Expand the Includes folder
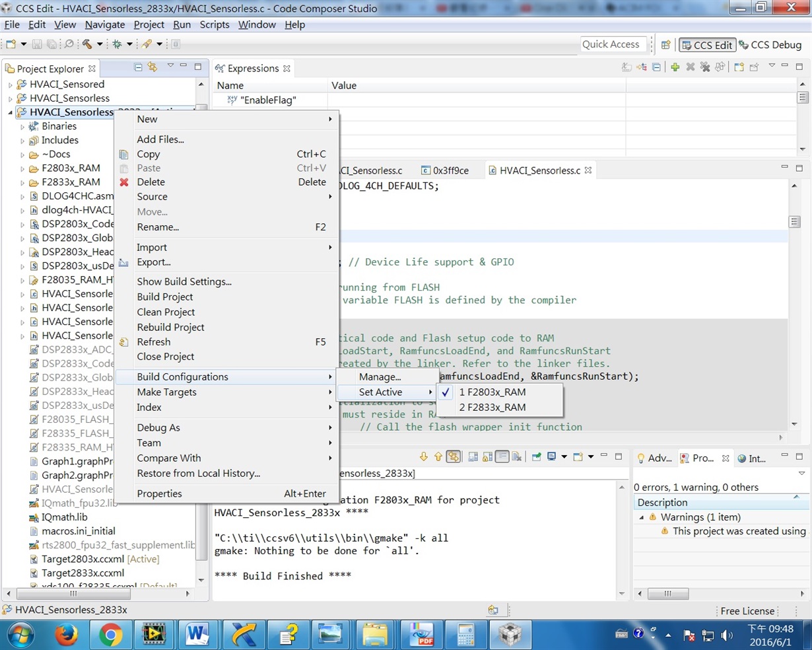812x650 pixels. tap(22, 140)
